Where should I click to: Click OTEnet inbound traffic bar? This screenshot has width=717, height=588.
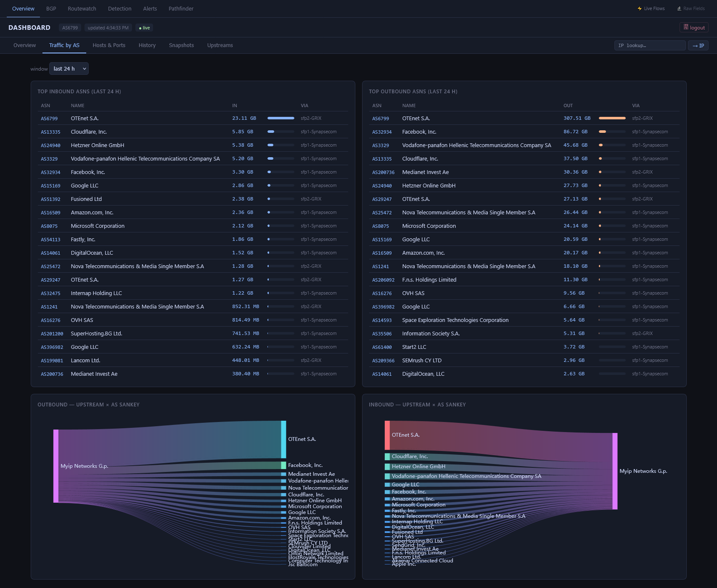280,118
